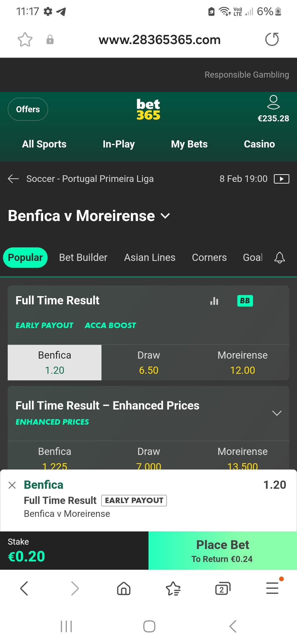Viewport: 297px width, 644px height.
Task: Open browser tabs counter icon
Action: click(x=222, y=589)
